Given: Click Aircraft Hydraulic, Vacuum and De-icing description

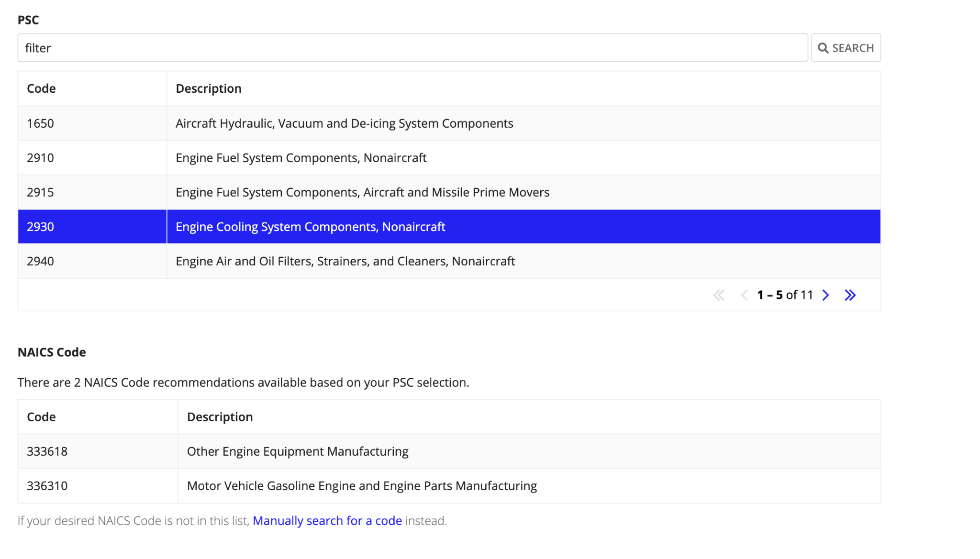Looking at the screenshot, I should tap(344, 123).
